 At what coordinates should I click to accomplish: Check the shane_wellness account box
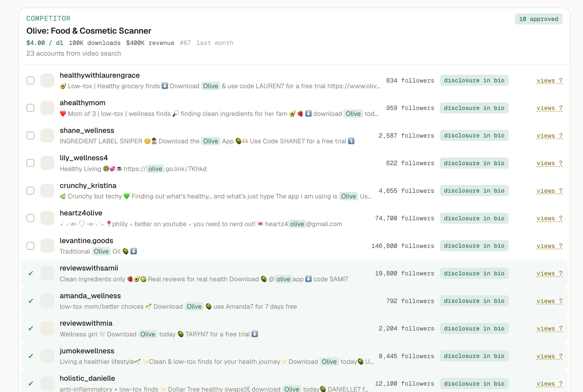pos(30,136)
